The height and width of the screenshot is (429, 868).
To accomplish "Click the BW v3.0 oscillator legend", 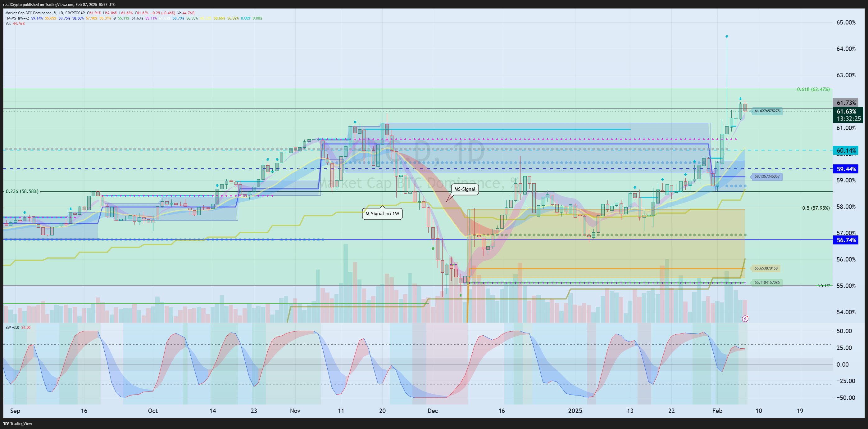I will click(18, 327).
